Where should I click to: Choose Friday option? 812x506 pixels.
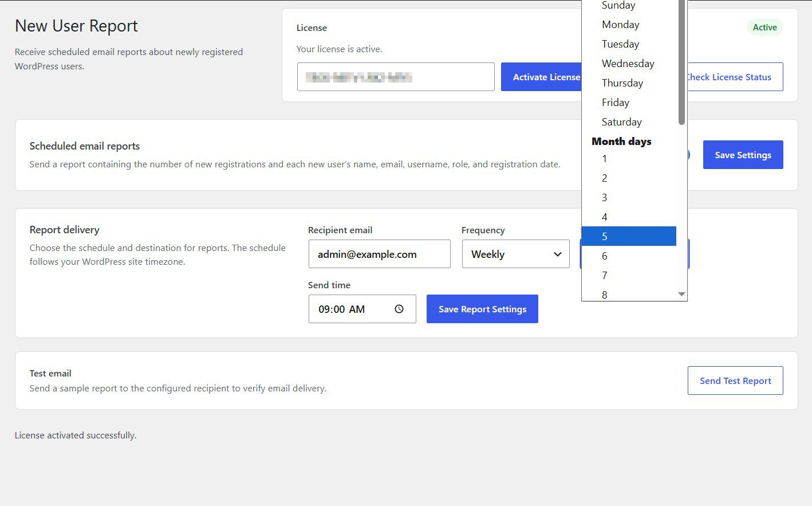point(629,103)
